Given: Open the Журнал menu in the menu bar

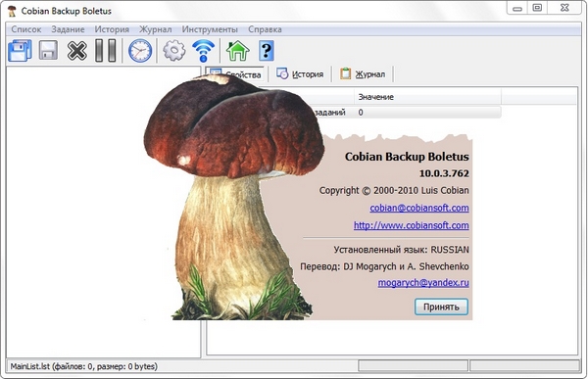Looking at the screenshot, I should (x=155, y=29).
